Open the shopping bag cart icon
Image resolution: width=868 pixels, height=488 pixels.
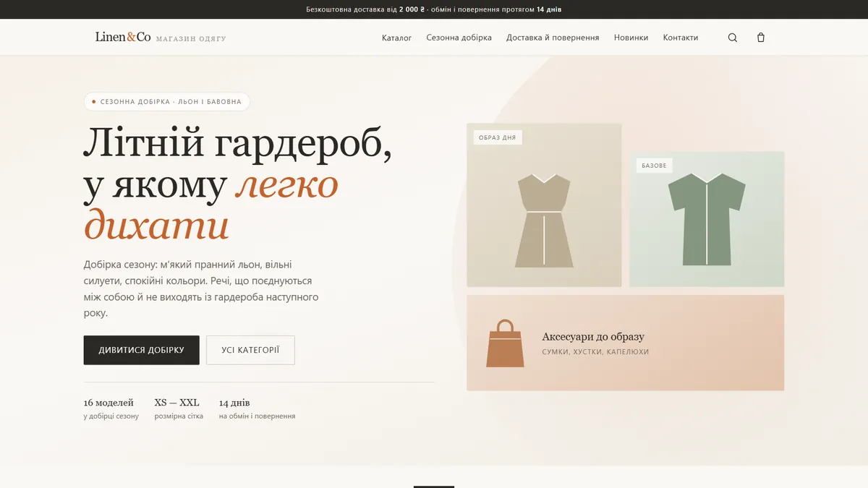[761, 38]
